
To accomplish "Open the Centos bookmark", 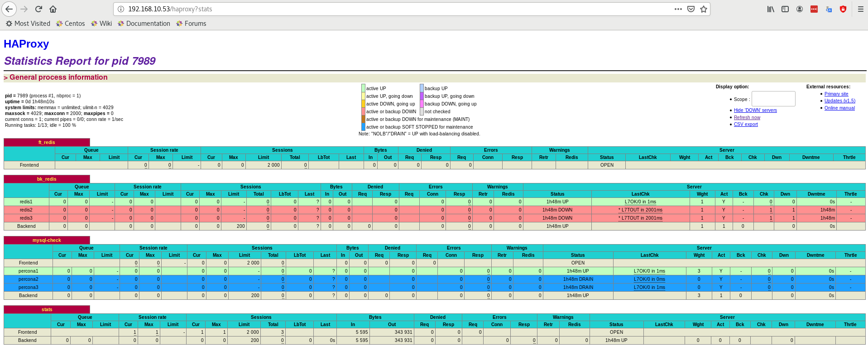I will pos(70,24).
